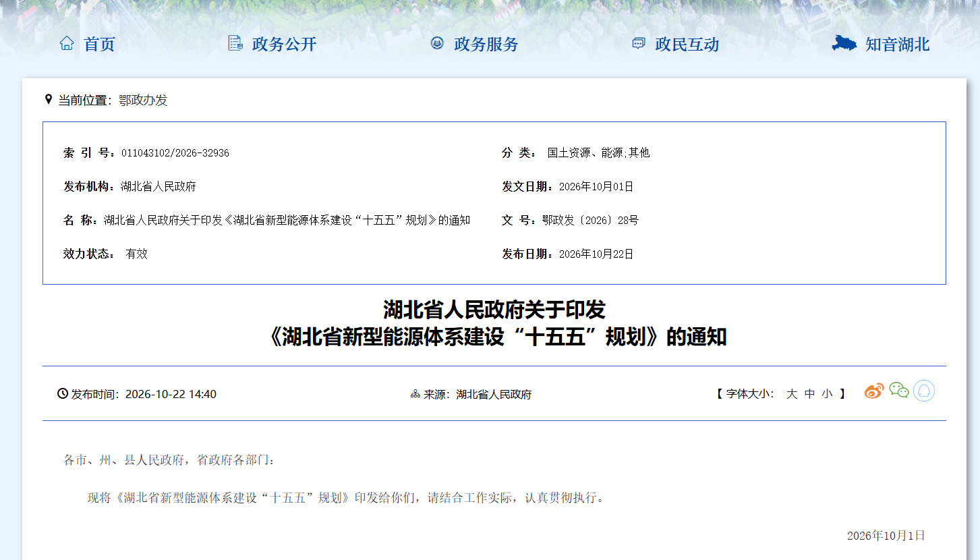Click the signing date 2026年10月1日

click(886, 536)
